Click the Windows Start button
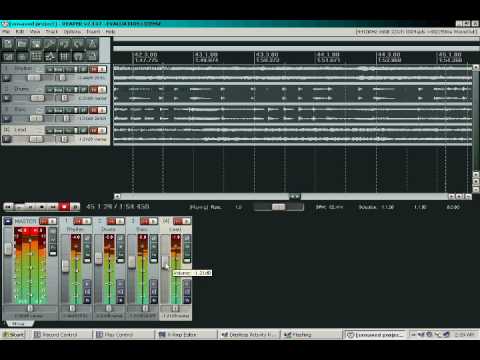The width and height of the screenshot is (480, 360). (x=13, y=334)
